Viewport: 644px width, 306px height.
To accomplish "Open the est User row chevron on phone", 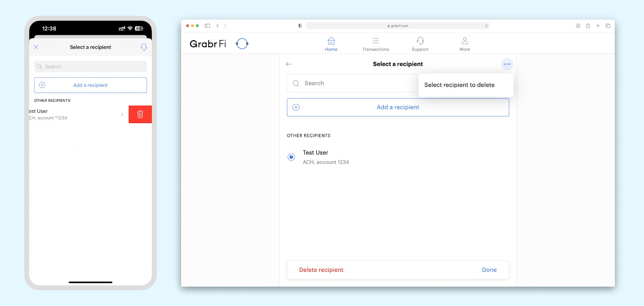I will pos(122,115).
